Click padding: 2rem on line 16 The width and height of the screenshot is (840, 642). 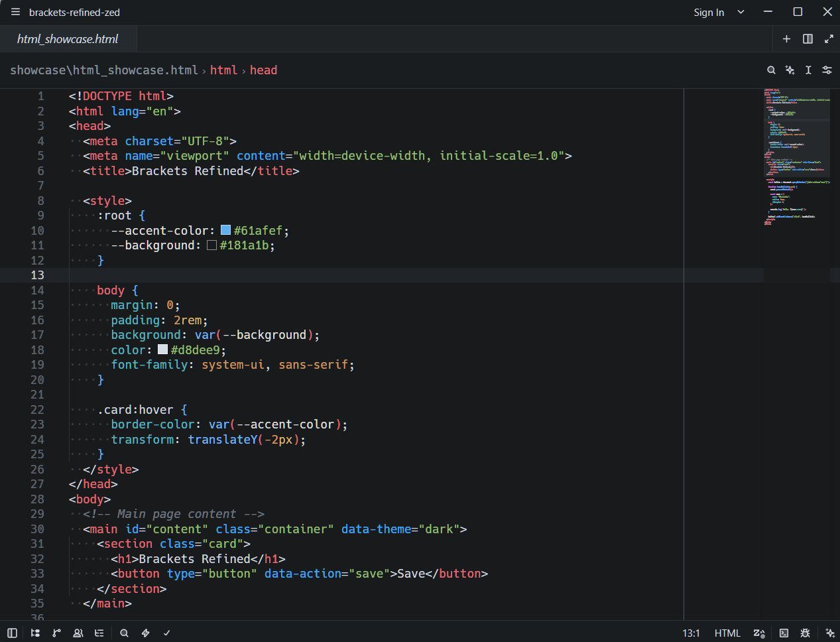pos(159,320)
